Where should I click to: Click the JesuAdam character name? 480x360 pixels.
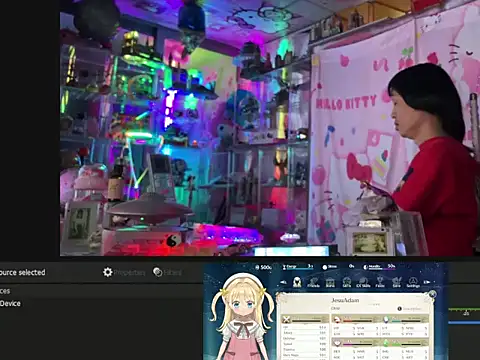point(345,300)
